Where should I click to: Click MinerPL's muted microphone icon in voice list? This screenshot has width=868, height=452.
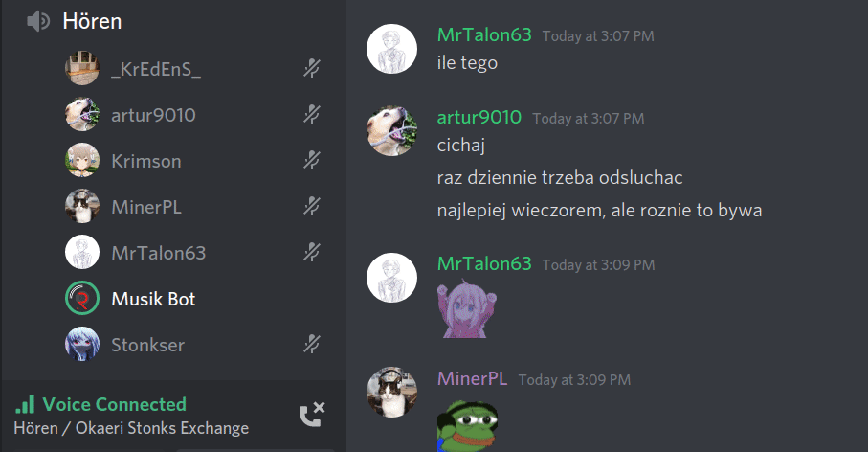click(312, 207)
